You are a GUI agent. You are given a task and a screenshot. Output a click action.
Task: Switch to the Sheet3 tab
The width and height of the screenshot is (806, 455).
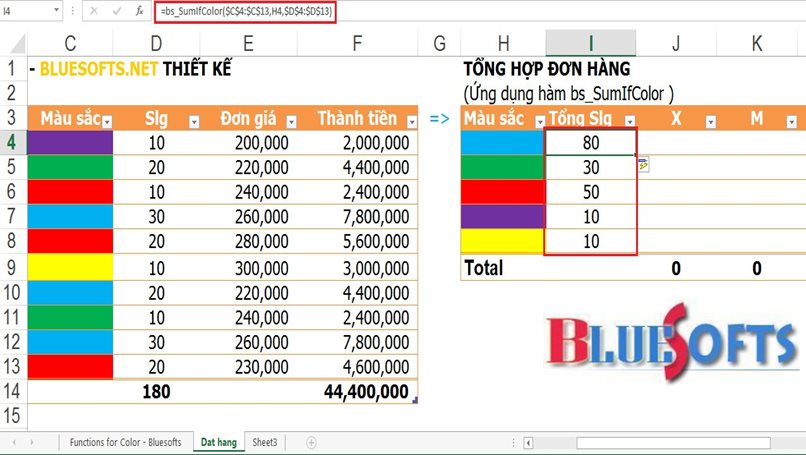(x=265, y=442)
